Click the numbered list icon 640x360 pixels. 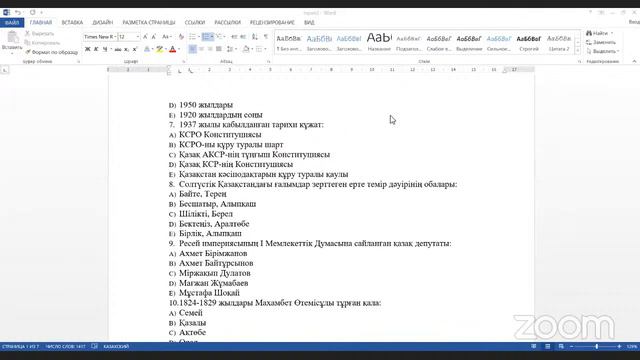[206, 37]
